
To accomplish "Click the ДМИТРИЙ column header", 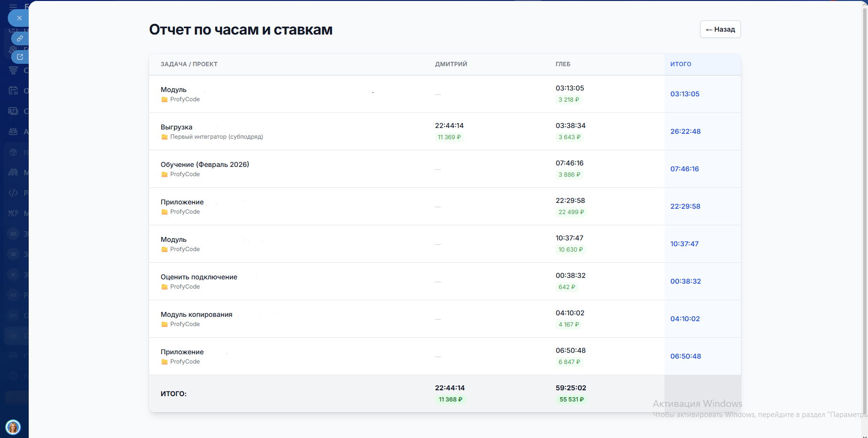I will tap(451, 64).
